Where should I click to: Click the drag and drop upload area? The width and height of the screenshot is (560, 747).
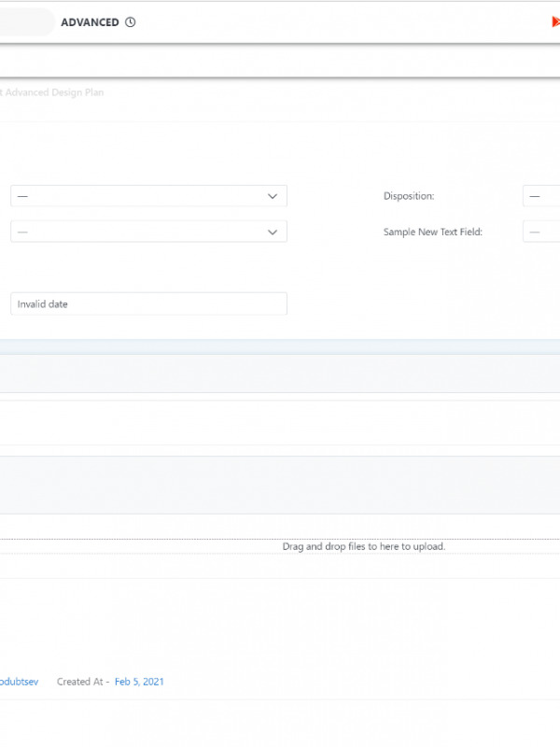(364, 546)
